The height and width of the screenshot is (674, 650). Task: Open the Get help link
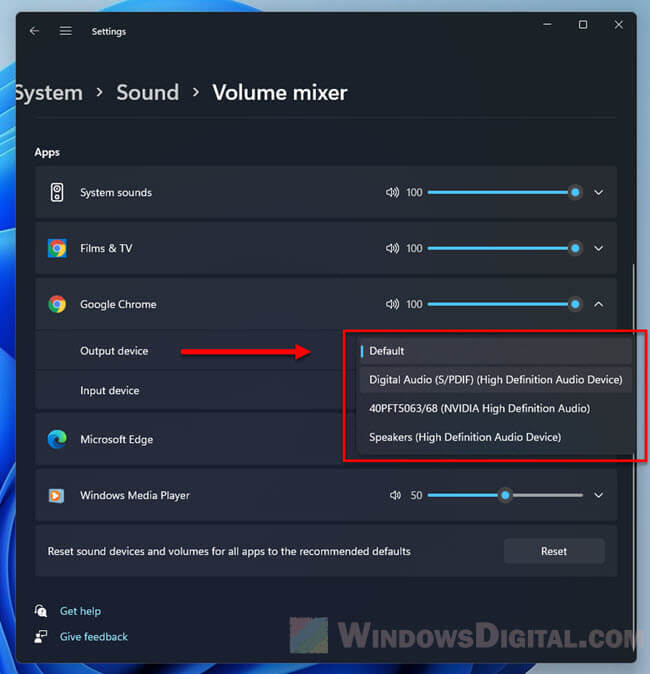[x=80, y=611]
